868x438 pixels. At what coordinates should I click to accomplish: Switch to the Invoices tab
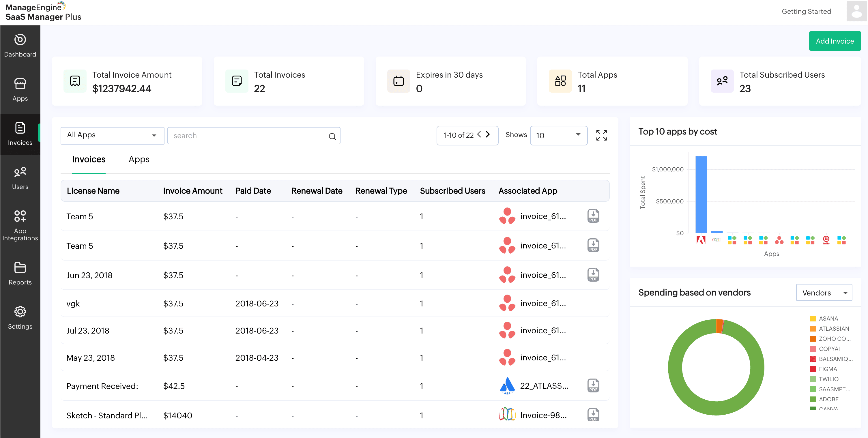[x=89, y=159]
